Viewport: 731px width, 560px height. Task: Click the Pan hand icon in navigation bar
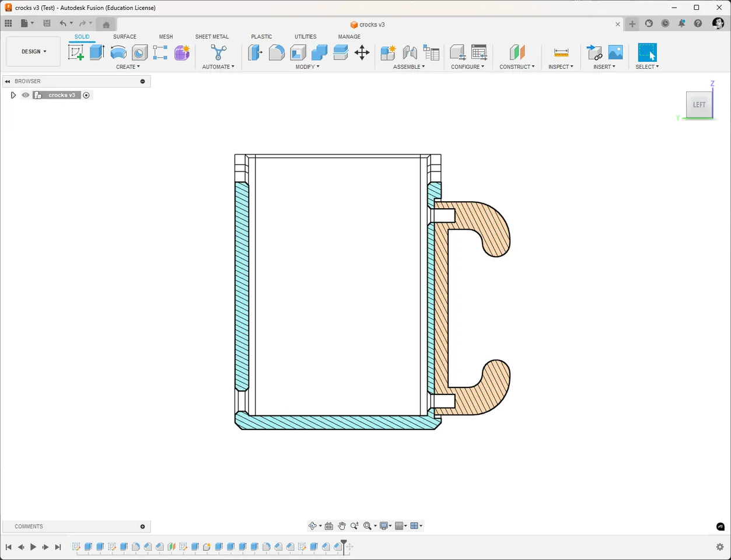pos(342,526)
